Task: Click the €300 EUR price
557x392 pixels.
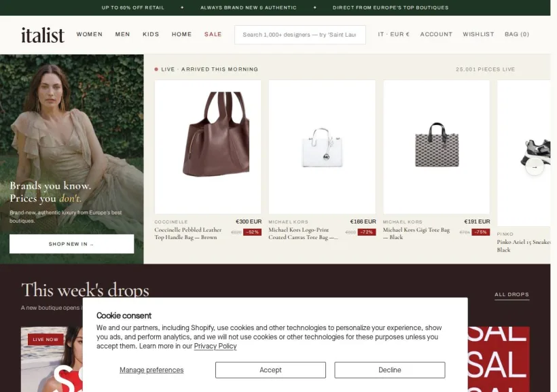Action: [249, 221]
